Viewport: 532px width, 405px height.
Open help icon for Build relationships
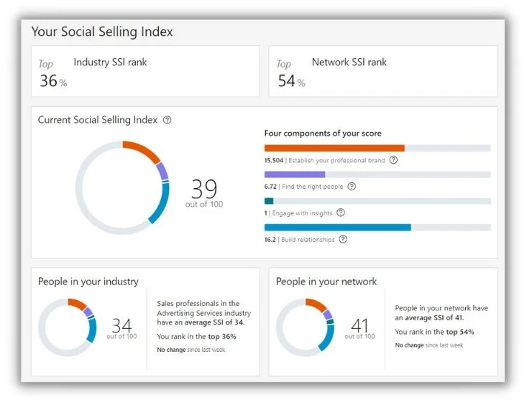pyautogui.click(x=343, y=239)
